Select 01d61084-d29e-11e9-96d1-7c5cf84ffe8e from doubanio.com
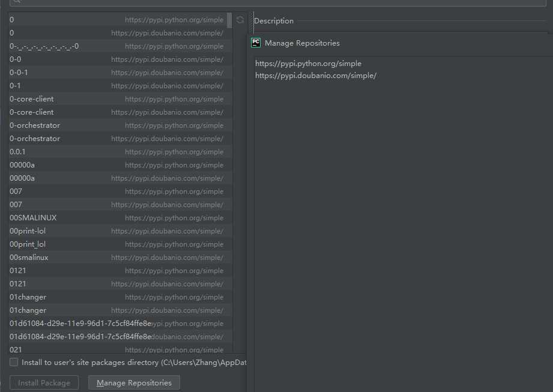 (120, 337)
